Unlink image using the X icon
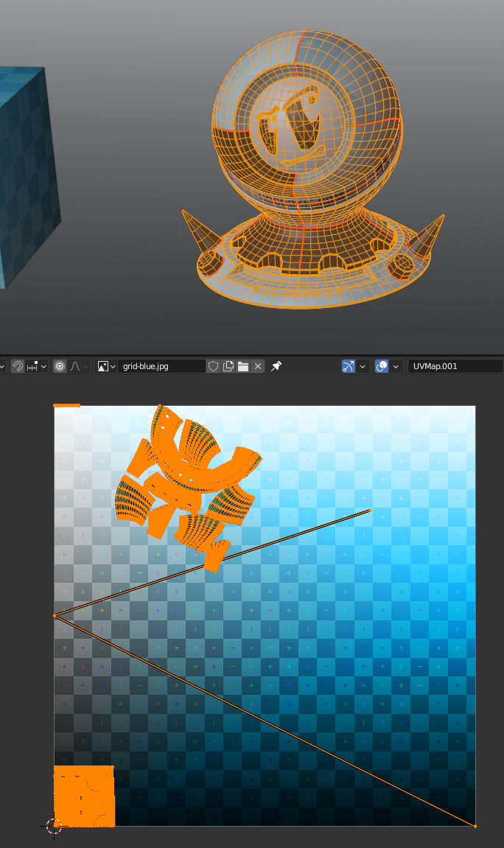 258,366
